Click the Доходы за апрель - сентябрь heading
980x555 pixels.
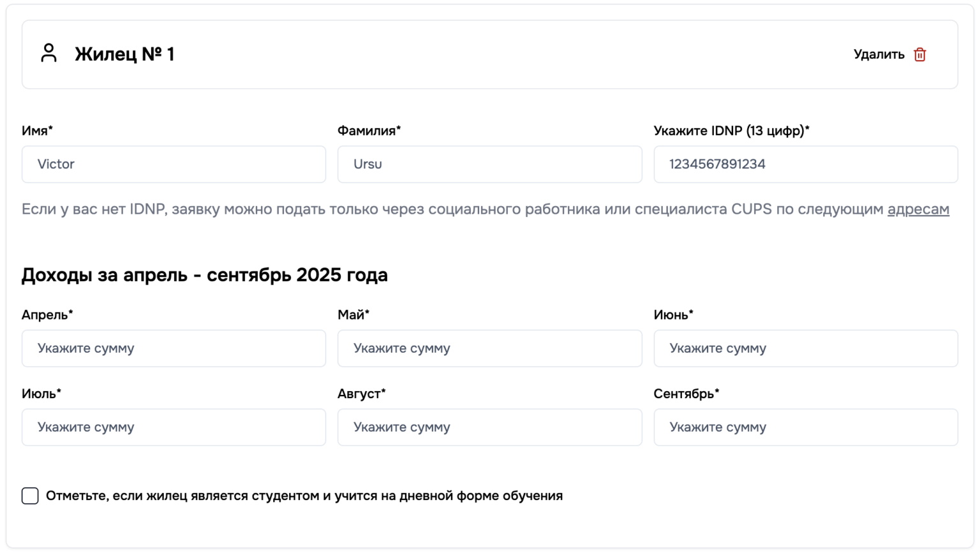[x=204, y=275]
